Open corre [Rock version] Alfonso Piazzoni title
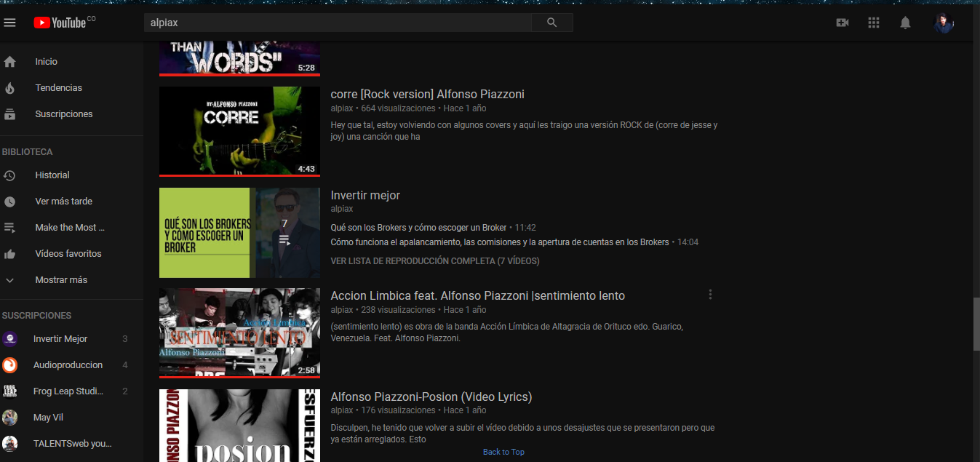 427,94
